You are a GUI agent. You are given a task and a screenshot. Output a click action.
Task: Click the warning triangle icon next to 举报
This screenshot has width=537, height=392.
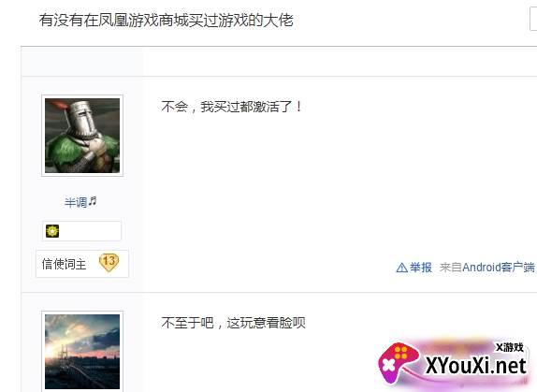401,268
